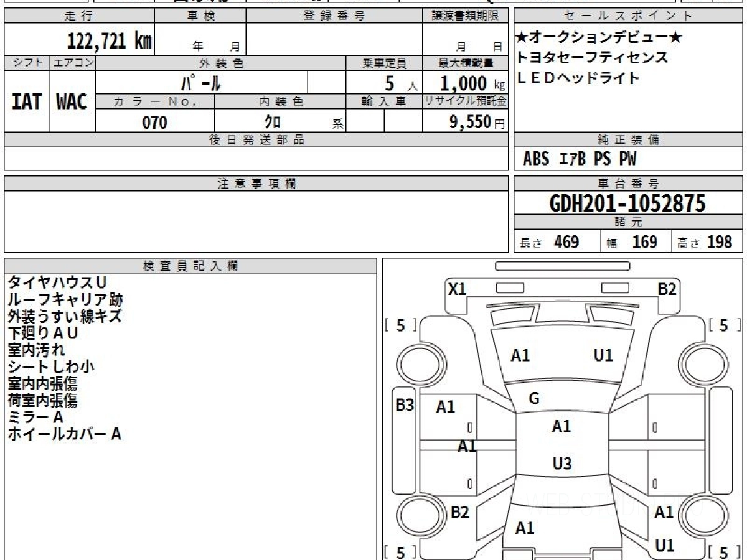Select inspector note ホイールカバーA
The image size is (747, 560).
tap(64, 434)
